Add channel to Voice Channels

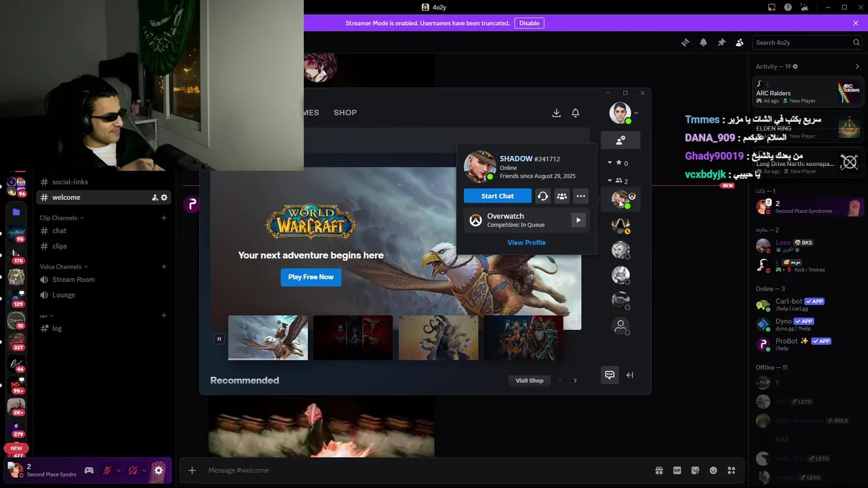(164, 266)
